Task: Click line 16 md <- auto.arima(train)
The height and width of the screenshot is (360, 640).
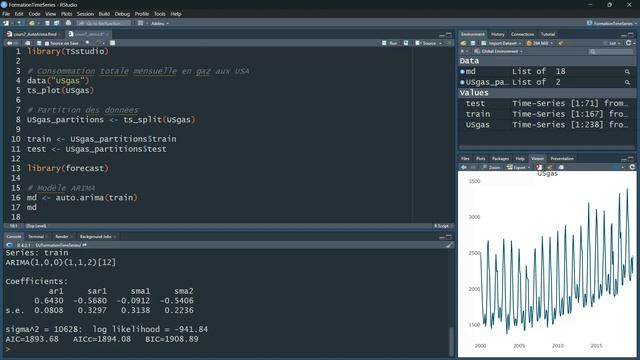Action: point(82,198)
